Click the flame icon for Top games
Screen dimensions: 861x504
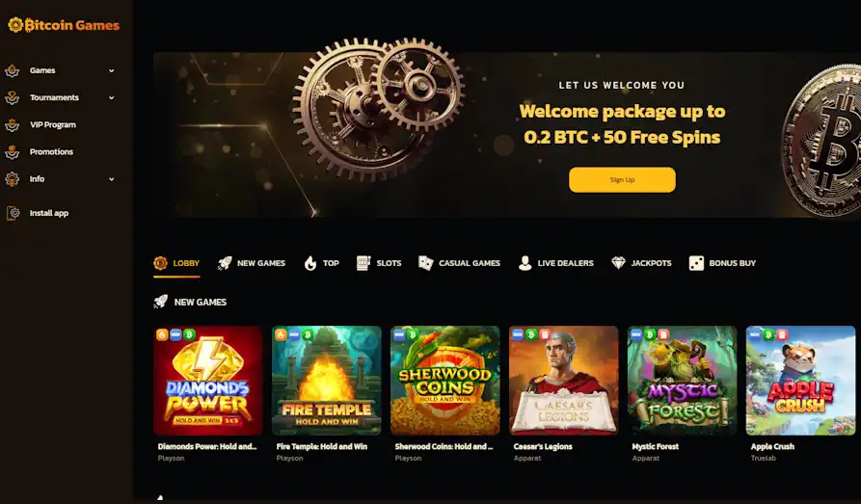click(310, 263)
